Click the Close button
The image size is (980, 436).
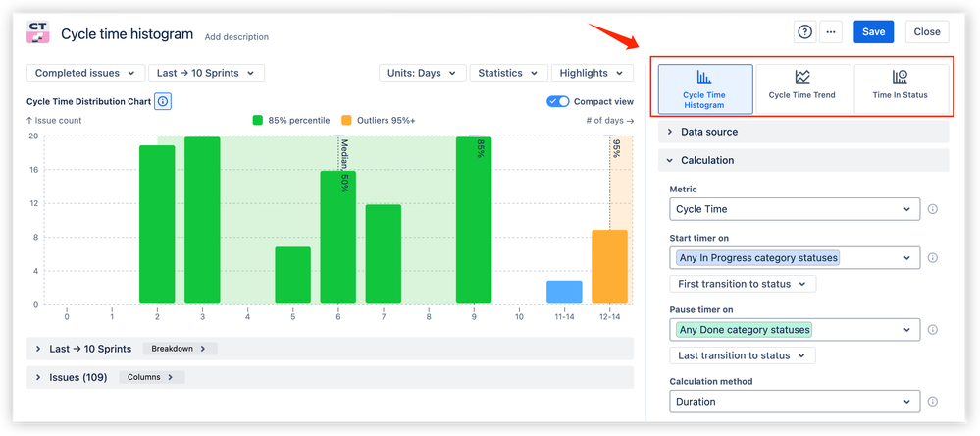927,31
